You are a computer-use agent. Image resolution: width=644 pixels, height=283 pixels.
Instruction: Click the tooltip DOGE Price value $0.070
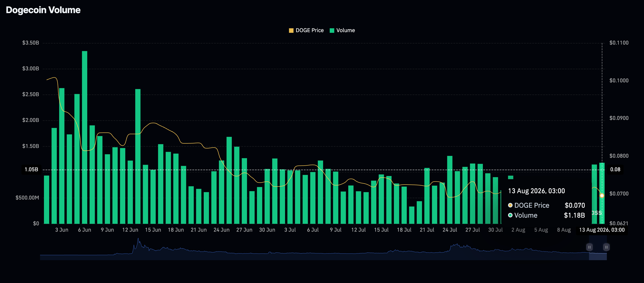coord(575,205)
